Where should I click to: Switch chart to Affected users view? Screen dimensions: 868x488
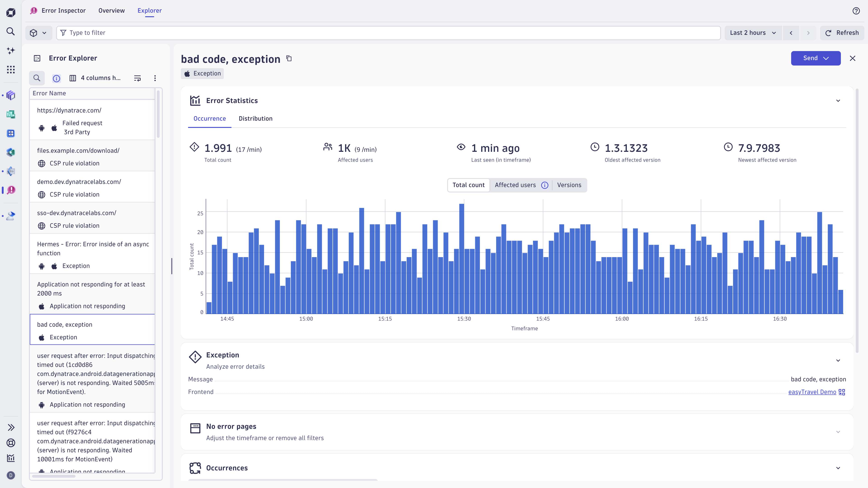point(515,185)
